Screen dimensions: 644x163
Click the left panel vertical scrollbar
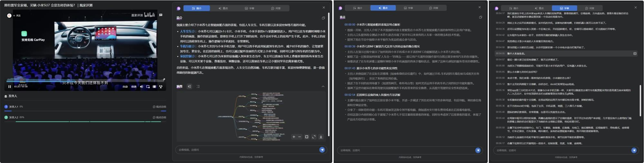328,74
